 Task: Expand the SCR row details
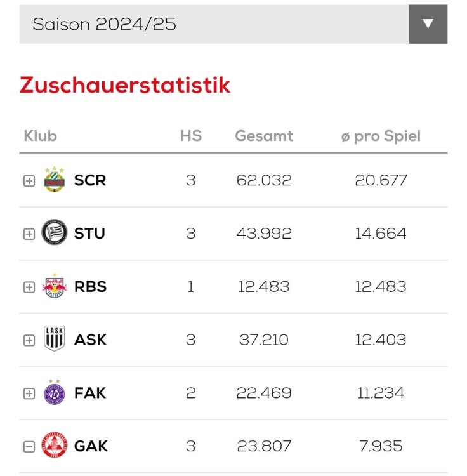[29, 181]
